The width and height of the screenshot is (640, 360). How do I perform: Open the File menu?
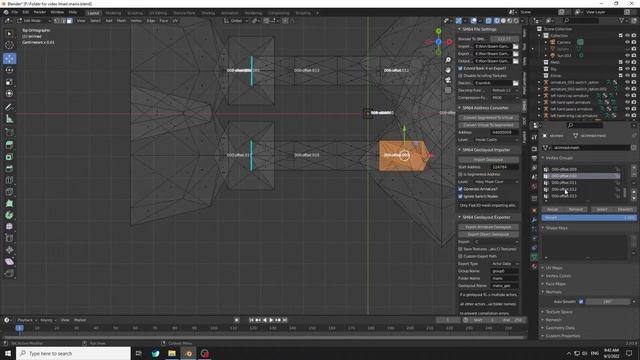pyautogui.click(x=15, y=12)
